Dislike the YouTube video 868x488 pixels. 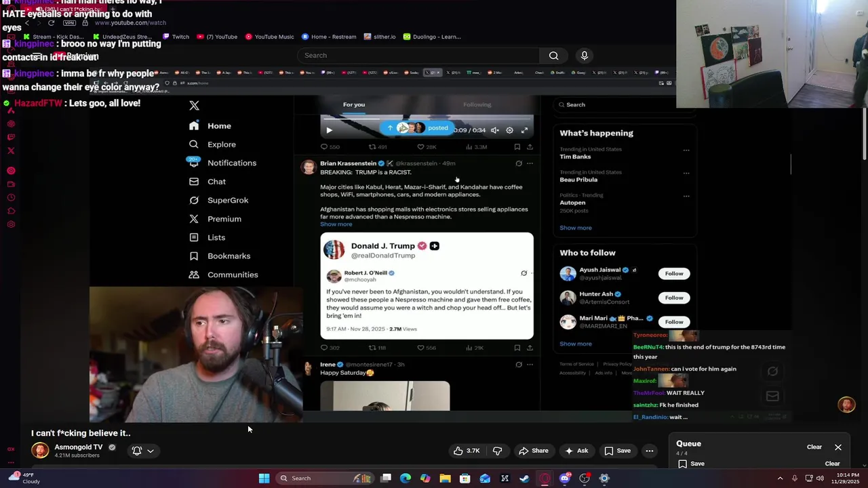pos(497,451)
